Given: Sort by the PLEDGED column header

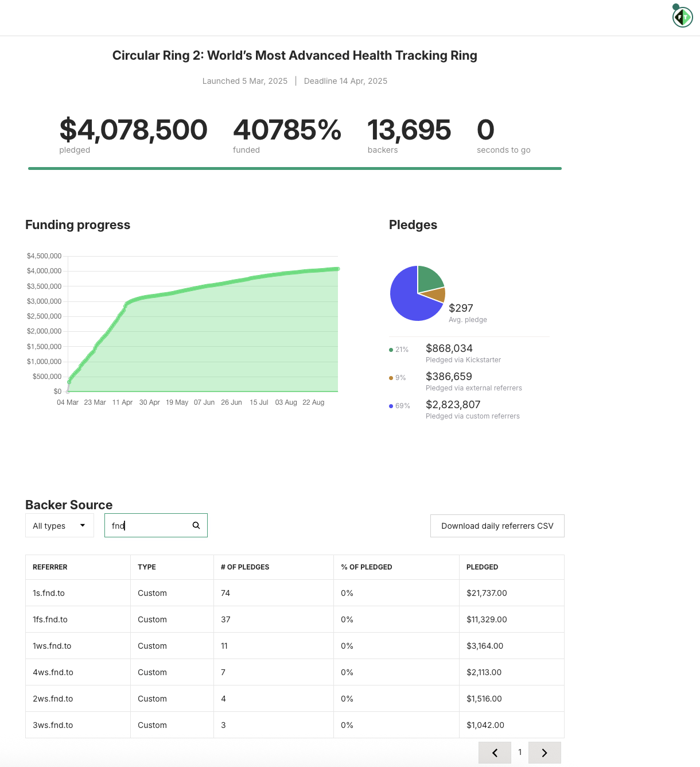Looking at the screenshot, I should [482, 567].
